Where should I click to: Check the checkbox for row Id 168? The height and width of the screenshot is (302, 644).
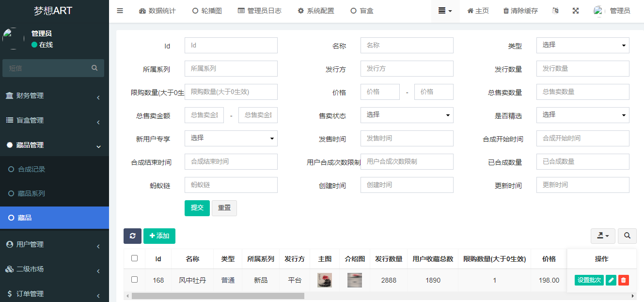pos(134,280)
